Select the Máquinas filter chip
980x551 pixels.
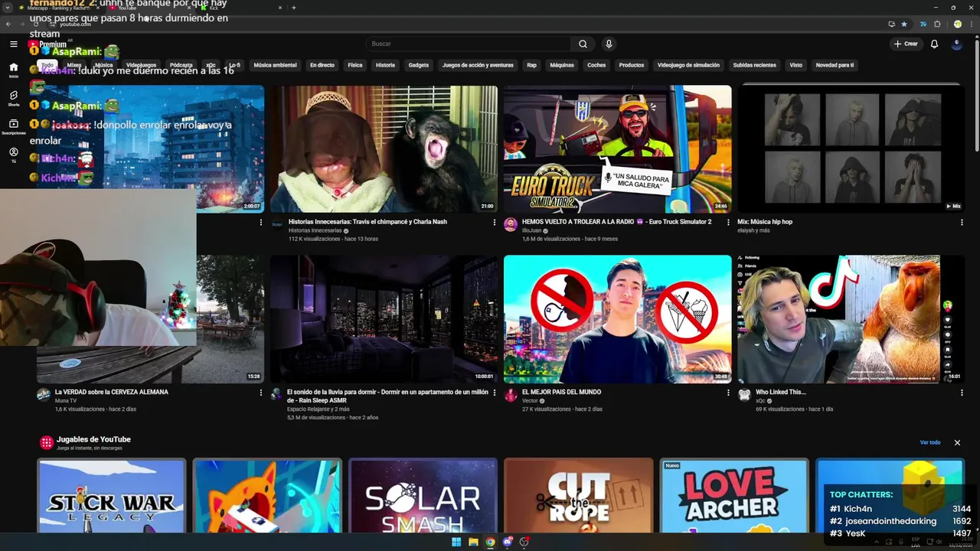click(x=562, y=65)
